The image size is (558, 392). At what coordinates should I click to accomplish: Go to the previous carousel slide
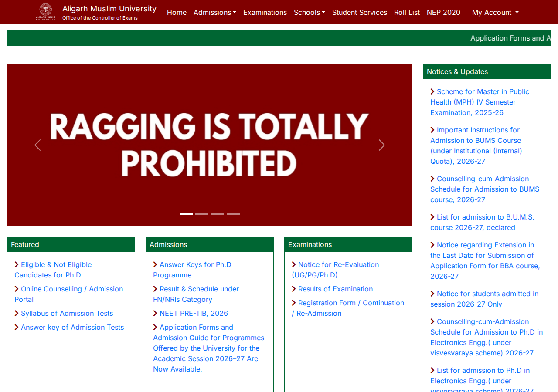(37, 145)
